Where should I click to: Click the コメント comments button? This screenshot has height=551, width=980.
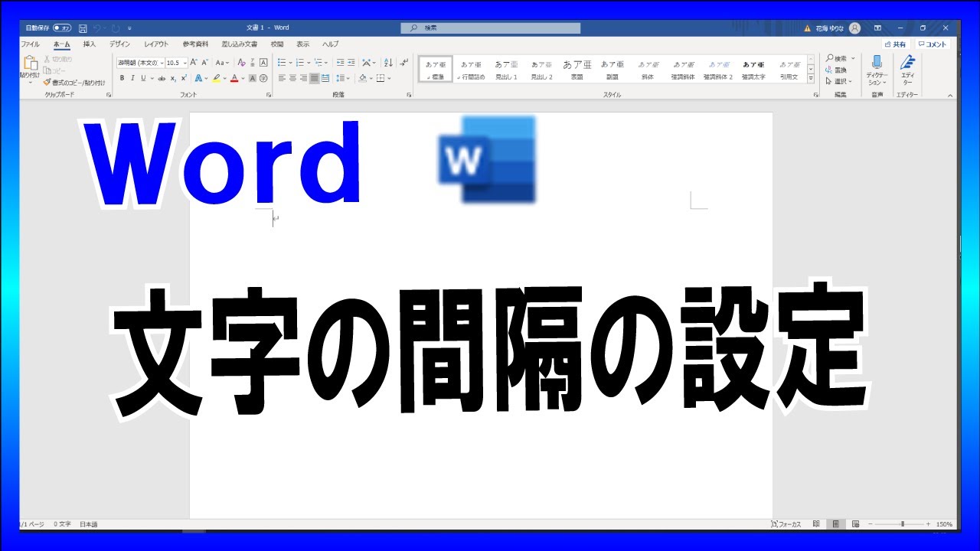click(x=933, y=44)
